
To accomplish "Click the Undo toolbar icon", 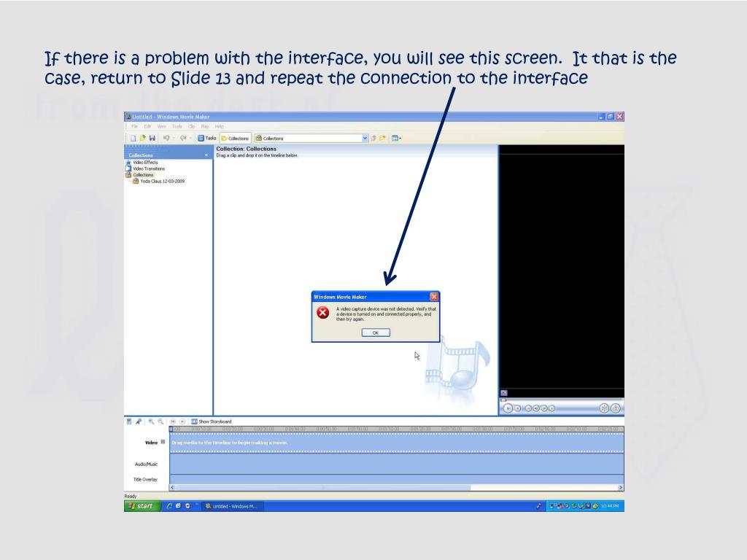I will pos(166,138).
